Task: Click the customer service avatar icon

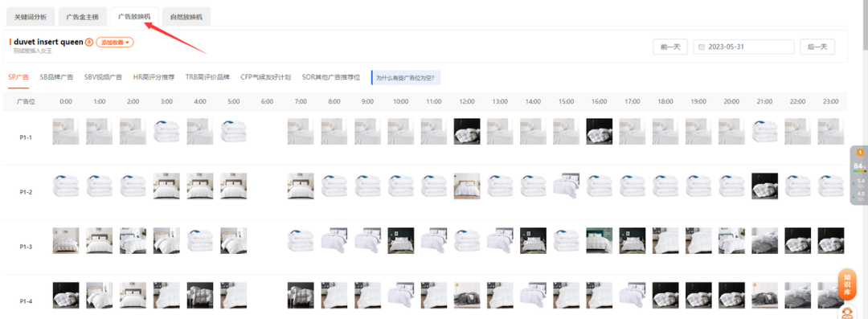Action: pyautogui.click(x=847, y=313)
